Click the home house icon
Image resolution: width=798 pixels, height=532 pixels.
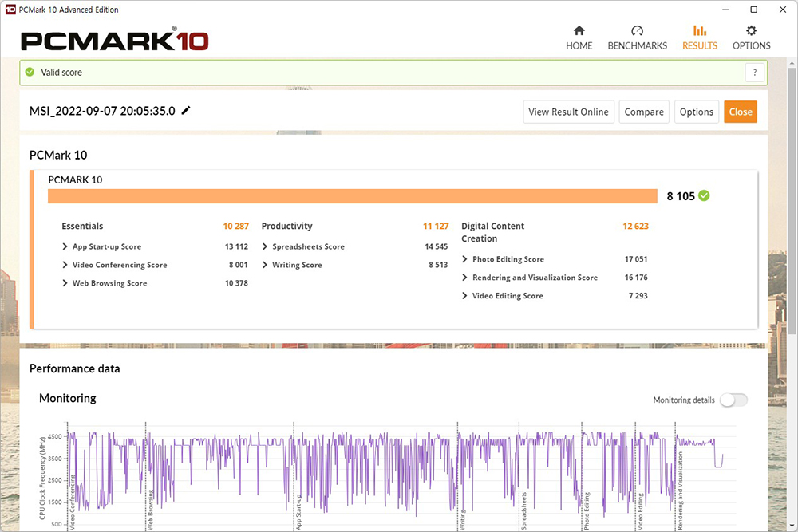click(579, 30)
